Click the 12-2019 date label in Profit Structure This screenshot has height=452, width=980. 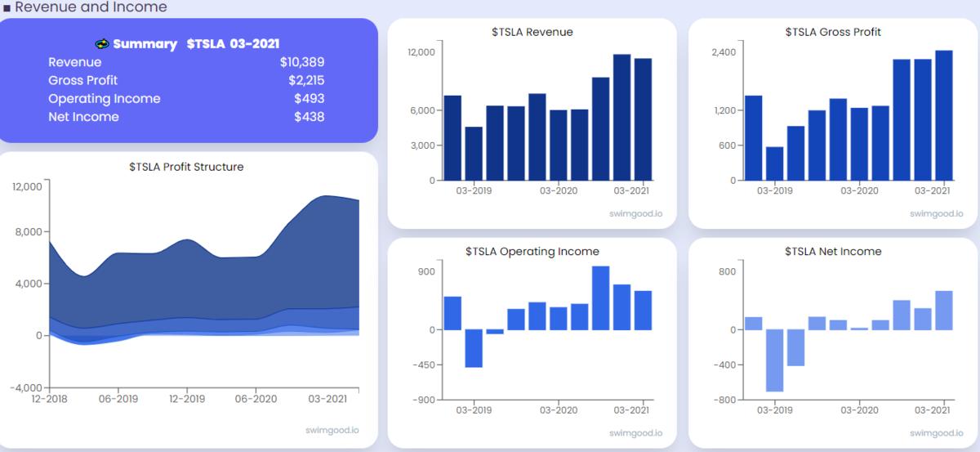pyautogui.click(x=187, y=399)
